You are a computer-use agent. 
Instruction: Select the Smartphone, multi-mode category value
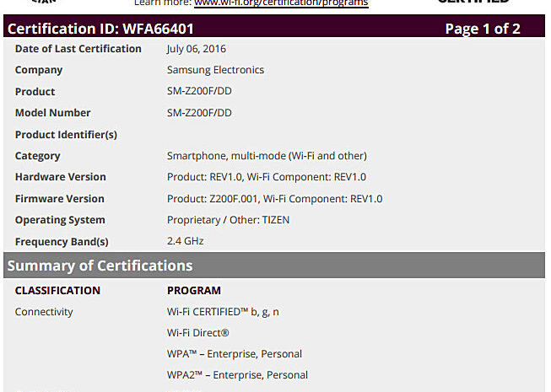[267, 156]
